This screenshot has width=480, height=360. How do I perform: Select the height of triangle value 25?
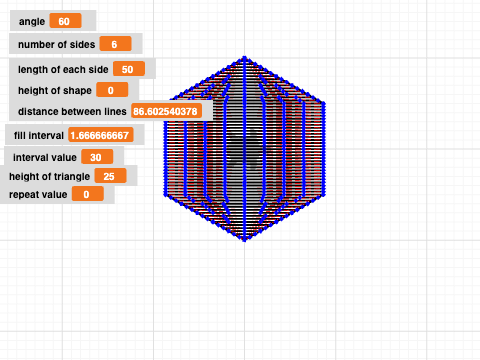pyautogui.click(x=110, y=176)
